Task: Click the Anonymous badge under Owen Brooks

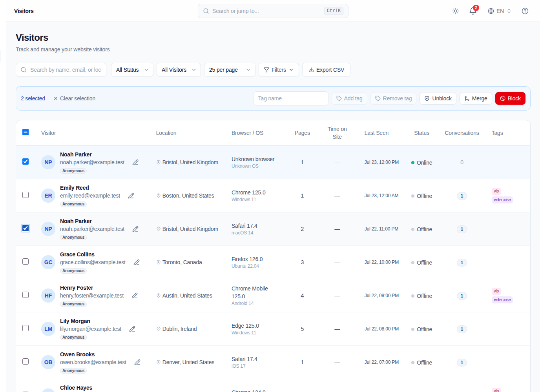Action: [x=73, y=370]
